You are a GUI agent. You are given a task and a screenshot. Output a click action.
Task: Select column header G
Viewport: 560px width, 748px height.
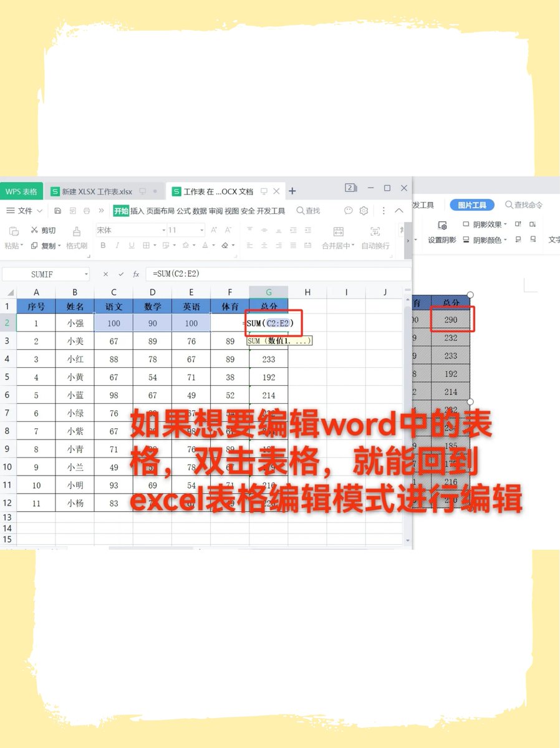pyautogui.click(x=269, y=292)
